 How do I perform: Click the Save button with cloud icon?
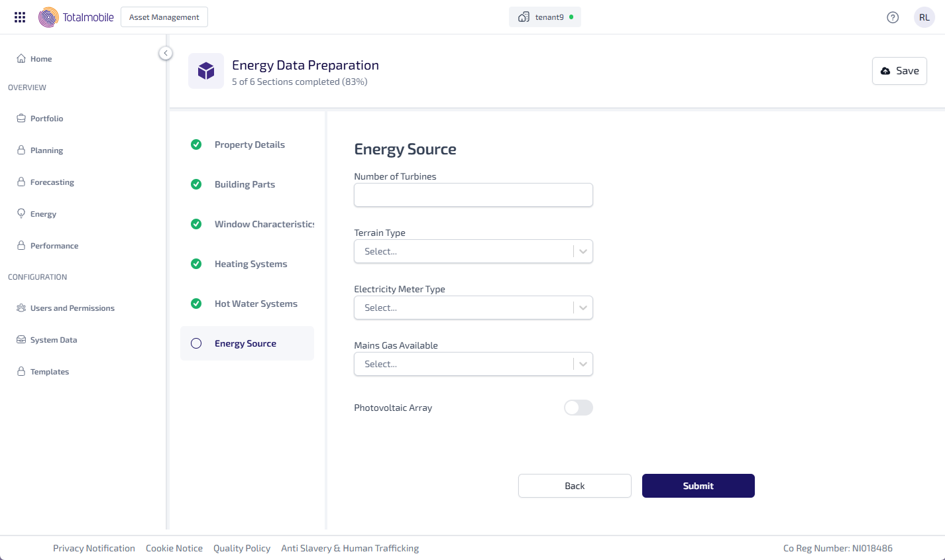click(899, 71)
